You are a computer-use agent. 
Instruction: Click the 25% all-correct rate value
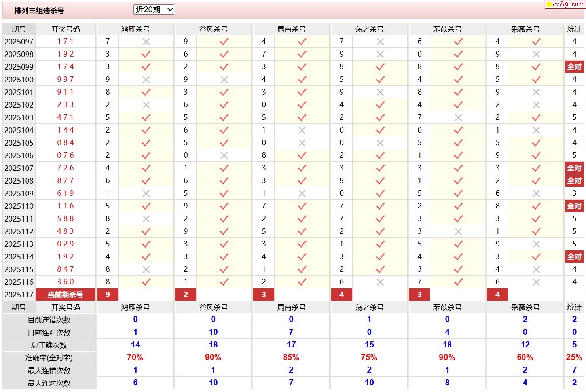(574, 357)
